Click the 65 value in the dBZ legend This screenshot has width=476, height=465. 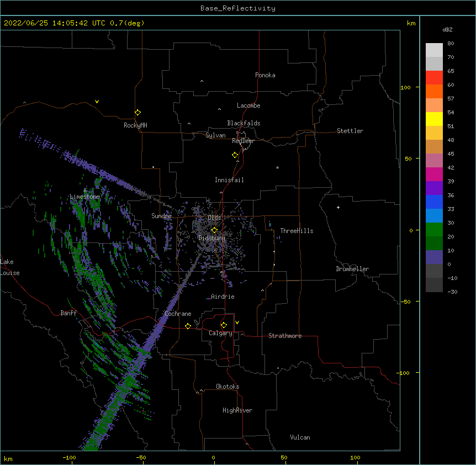(451, 71)
